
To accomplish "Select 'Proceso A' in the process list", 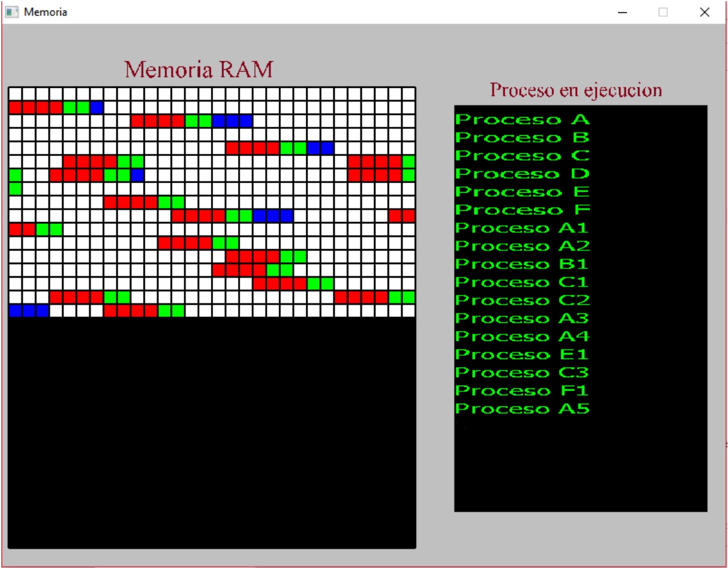I will (522, 119).
